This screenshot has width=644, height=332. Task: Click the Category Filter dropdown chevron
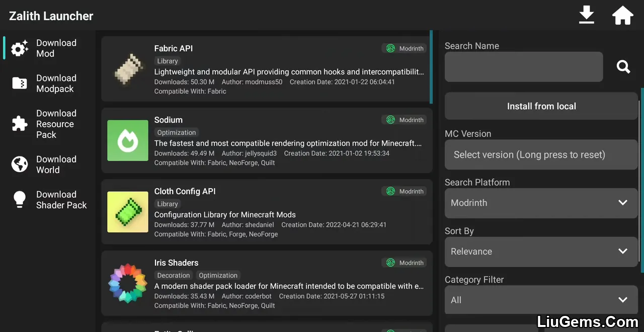click(x=623, y=300)
